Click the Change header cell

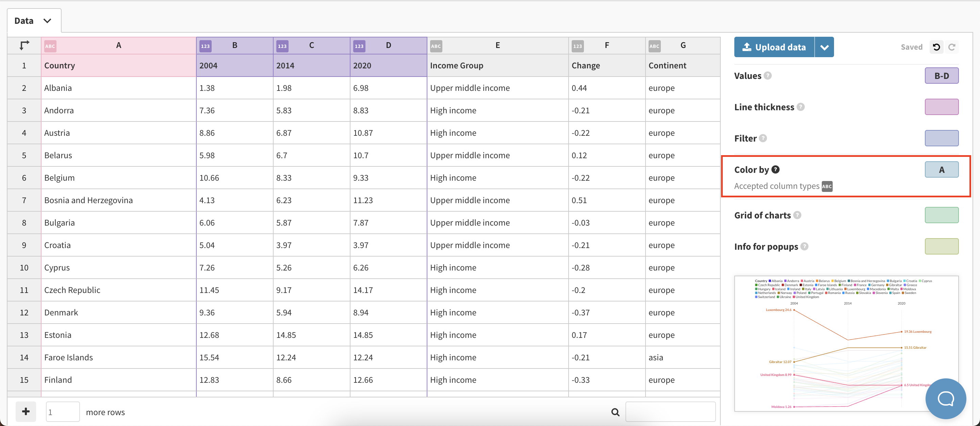click(x=607, y=65)
